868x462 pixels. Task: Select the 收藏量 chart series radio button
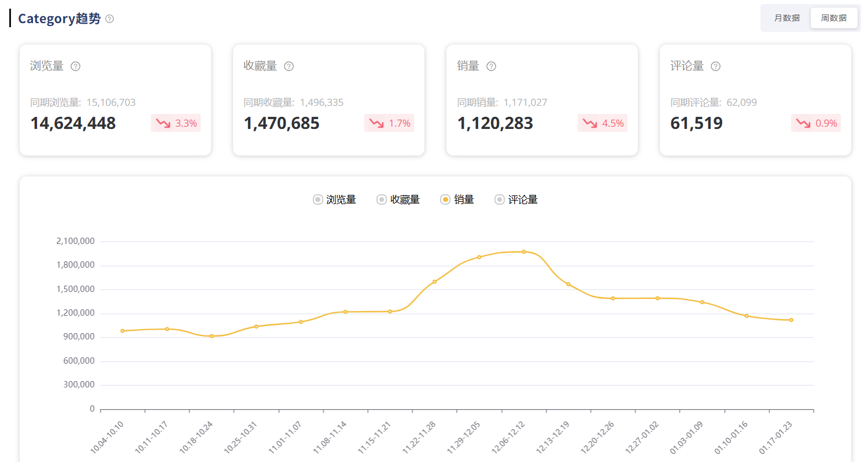(x=381, y=199)
